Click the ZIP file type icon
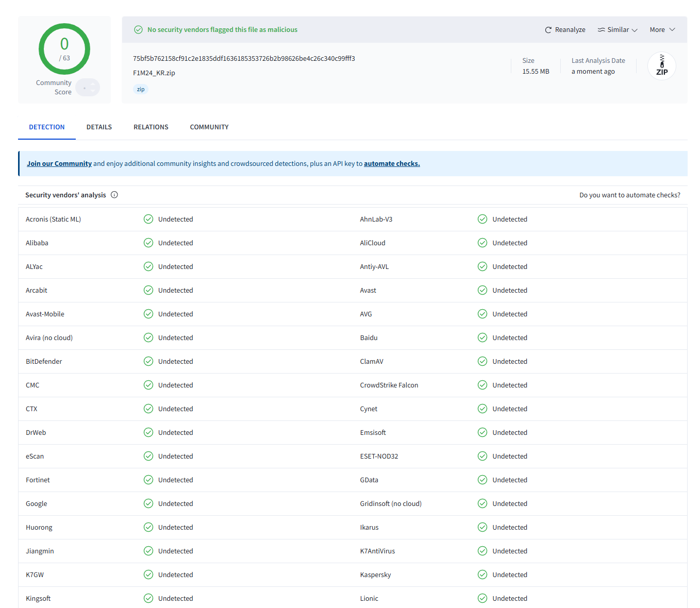The width and height of the screenshot is (700, 608). (x=662, y=66)
